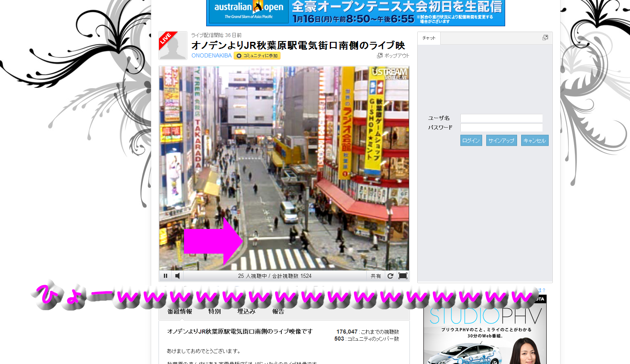Click the 176,047 total views statistic

pos(368,332)
